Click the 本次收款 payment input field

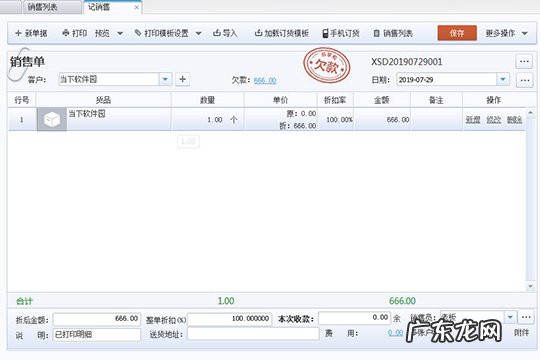[354, 318]
